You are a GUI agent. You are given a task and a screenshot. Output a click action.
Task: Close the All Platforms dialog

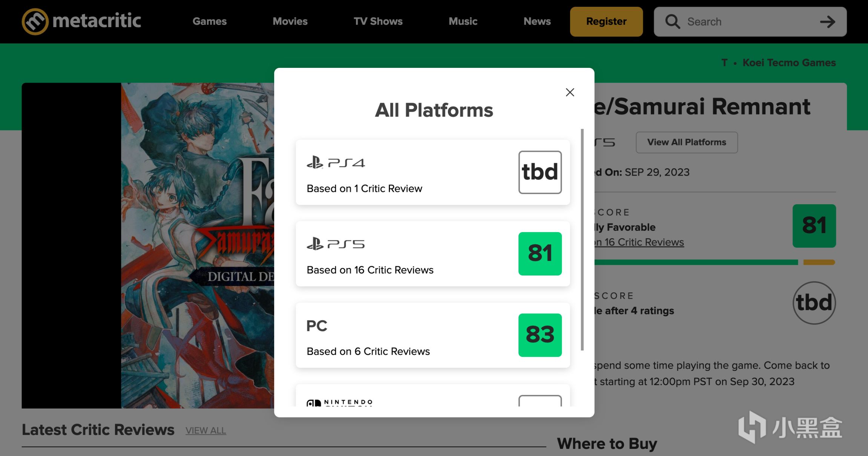pos(570,92)
